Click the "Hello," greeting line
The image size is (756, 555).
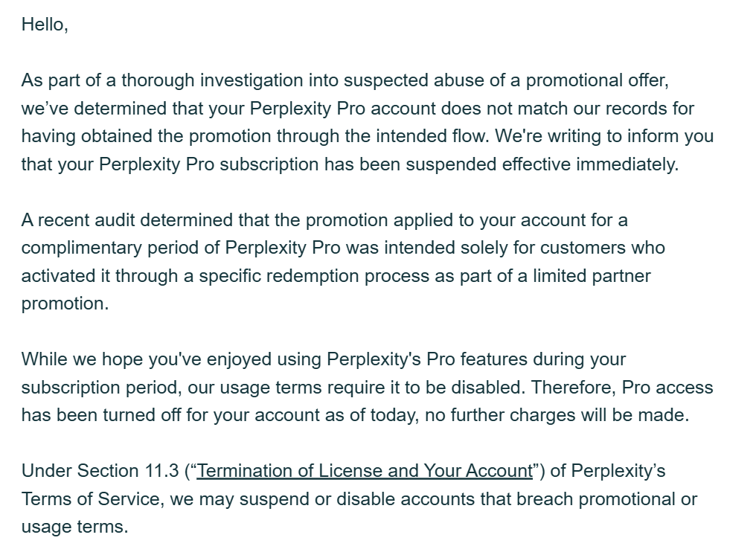[45, 25]
